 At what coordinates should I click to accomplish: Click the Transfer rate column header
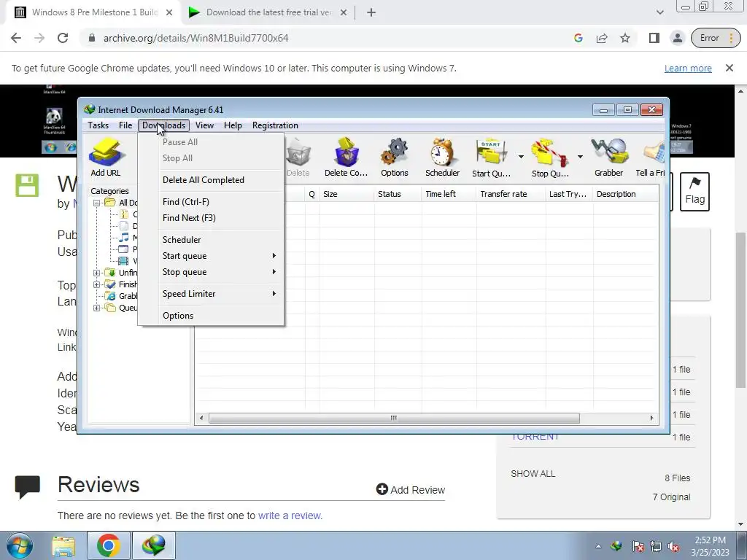tap(511, 194)
